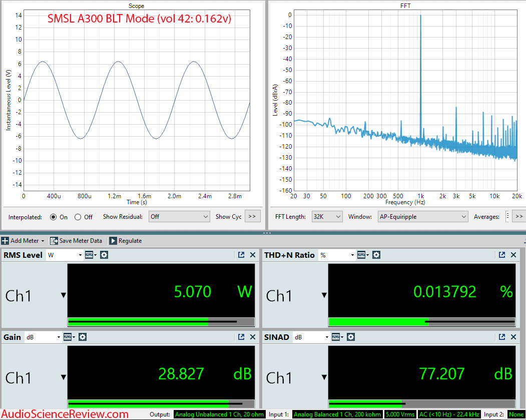The width and height of the screenshot is (526, 420).
Task: Click Gain 28.827 dB bar meter
Action: pyautogui.click(x=161, y=403)
